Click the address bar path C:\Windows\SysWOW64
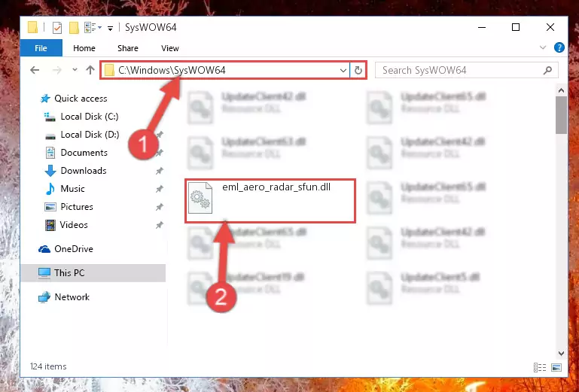This screenshot has width=579, height=392. pos(172,70)
